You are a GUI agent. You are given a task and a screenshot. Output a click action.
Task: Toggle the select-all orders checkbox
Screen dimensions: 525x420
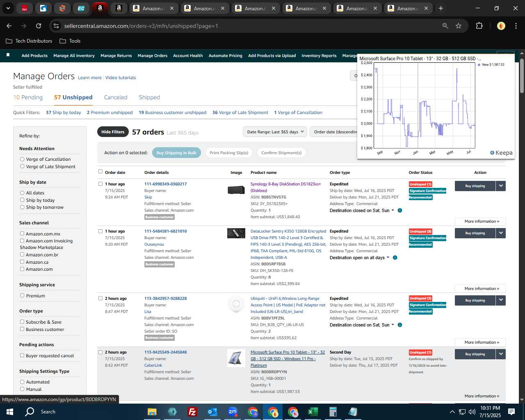tap(100, 171)
